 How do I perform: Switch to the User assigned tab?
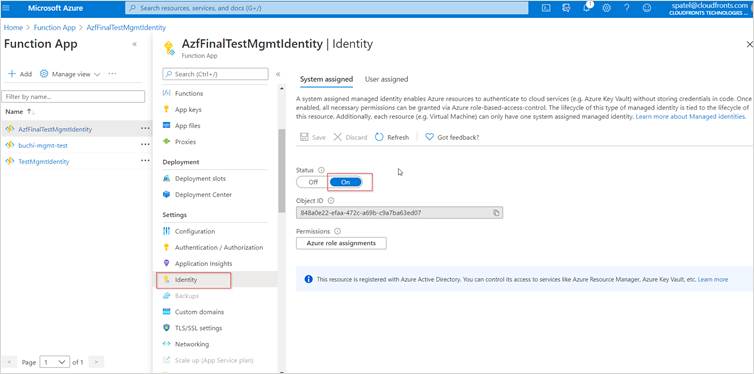click(386, 79)
